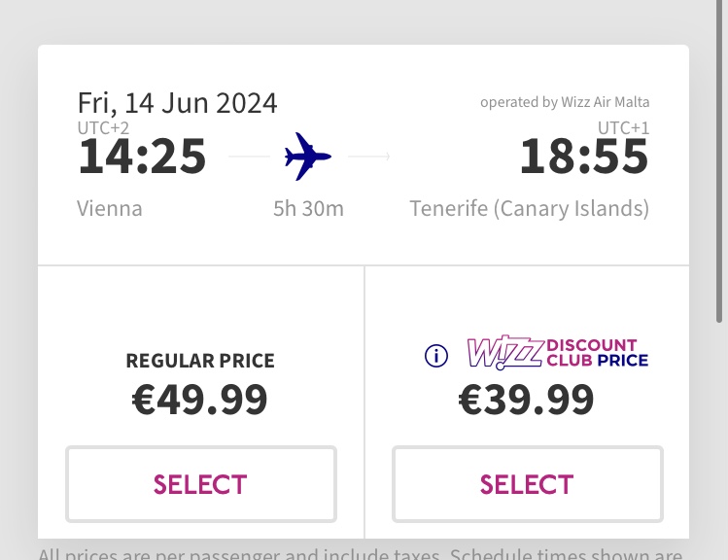Click operated by Wizz Air Malta text
The image size is (728, 560).
565,102
